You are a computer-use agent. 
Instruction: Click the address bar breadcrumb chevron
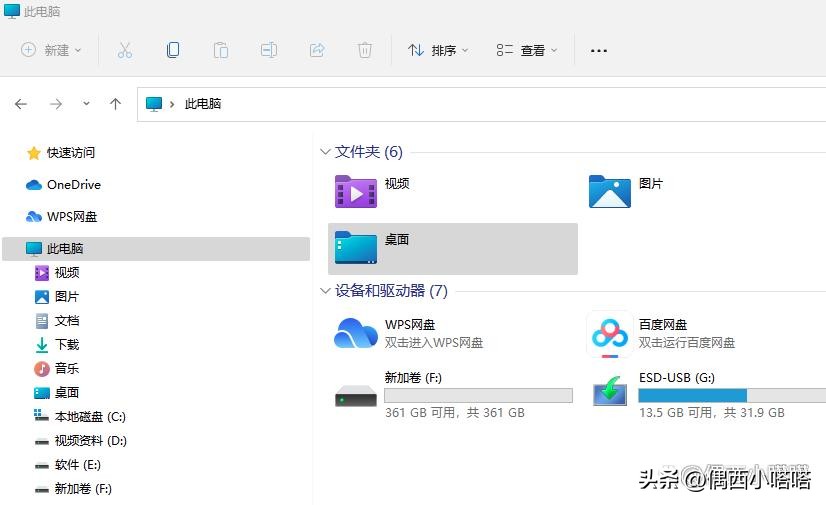(172, 104)
